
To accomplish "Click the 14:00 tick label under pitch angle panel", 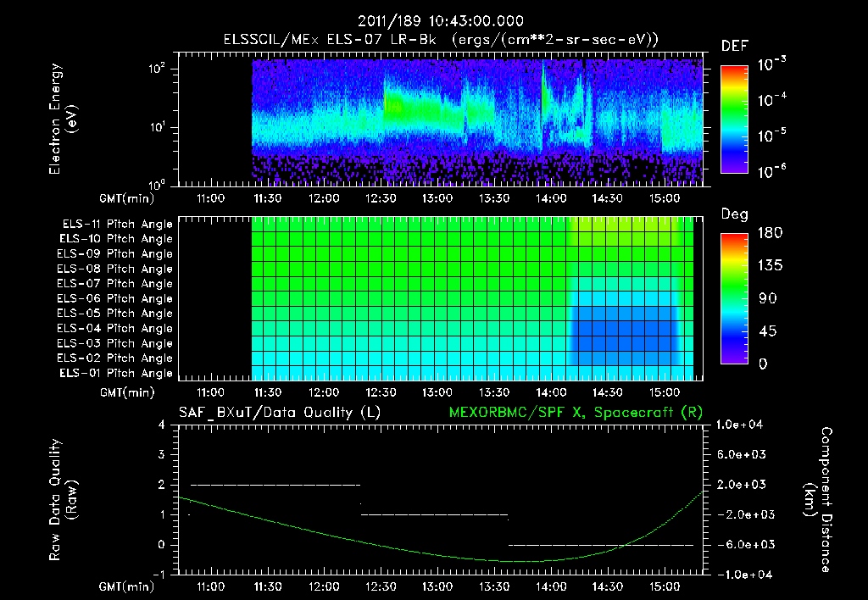I will tap(551, 393).
